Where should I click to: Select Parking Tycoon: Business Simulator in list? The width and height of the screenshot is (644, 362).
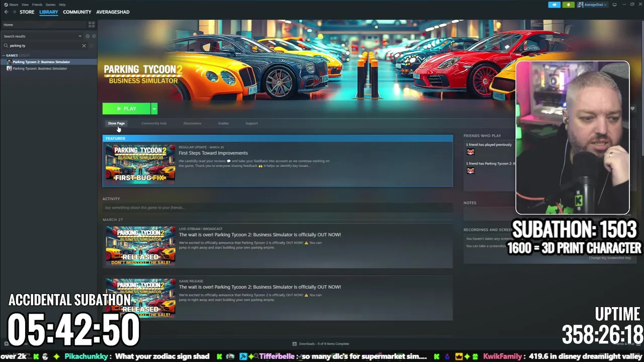click(x=48, y=68)
